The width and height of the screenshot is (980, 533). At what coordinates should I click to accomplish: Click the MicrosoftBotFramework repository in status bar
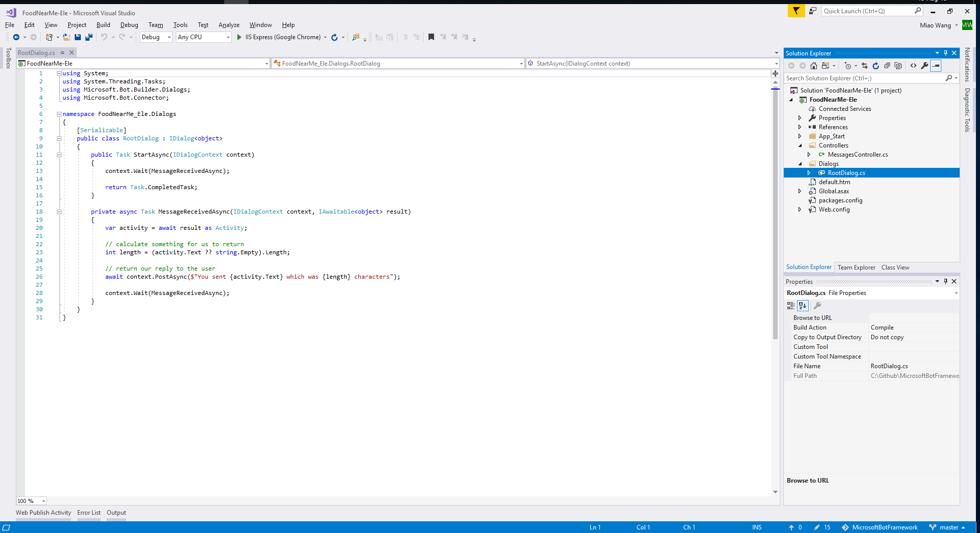(x=880, y=527)
